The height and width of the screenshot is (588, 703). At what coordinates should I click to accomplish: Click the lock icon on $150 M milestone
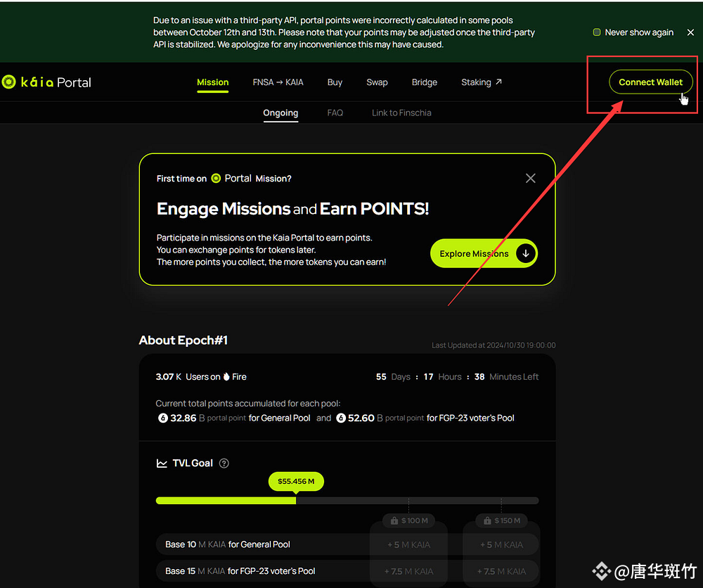pyautogui.click(x=487, y=520)
